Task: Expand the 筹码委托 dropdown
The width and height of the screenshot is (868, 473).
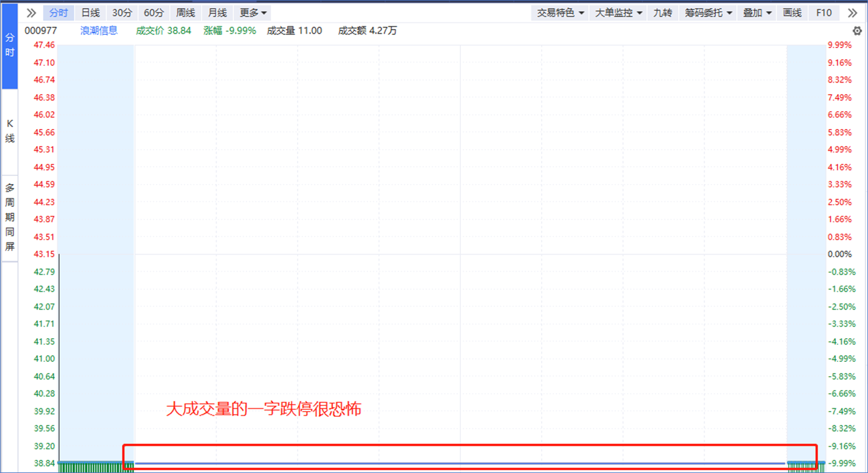Action: [x=708, y=13]
